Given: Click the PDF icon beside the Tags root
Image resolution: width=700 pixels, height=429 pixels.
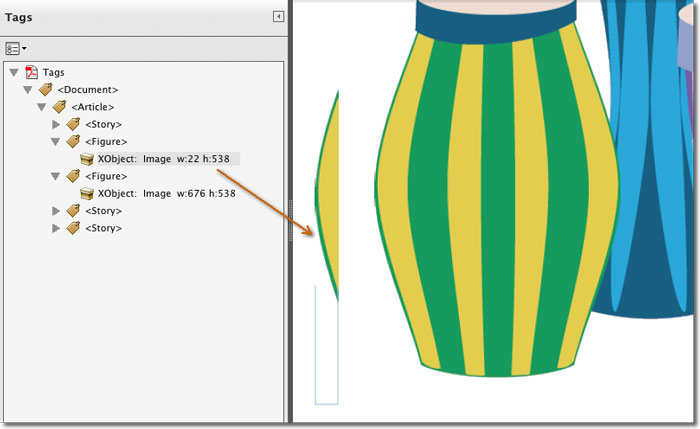Looking at the screenshot, I should (x=31, y=72).
